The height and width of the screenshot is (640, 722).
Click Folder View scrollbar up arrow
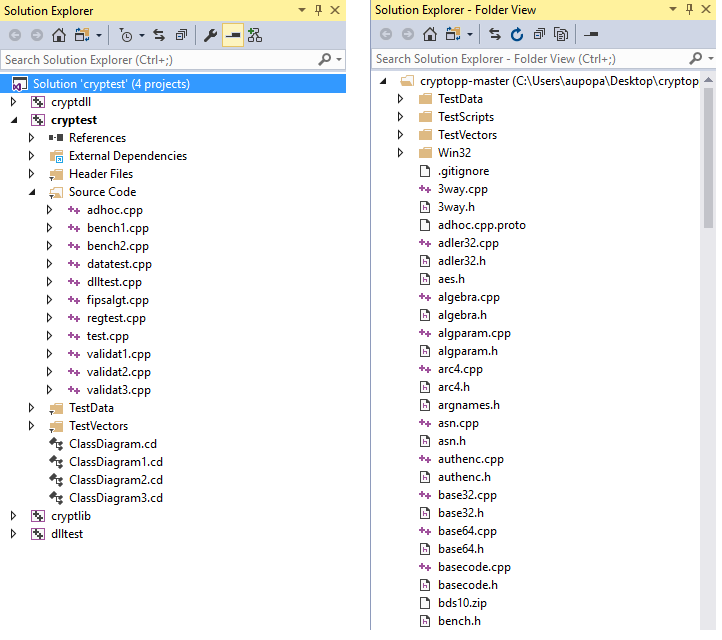708,80
